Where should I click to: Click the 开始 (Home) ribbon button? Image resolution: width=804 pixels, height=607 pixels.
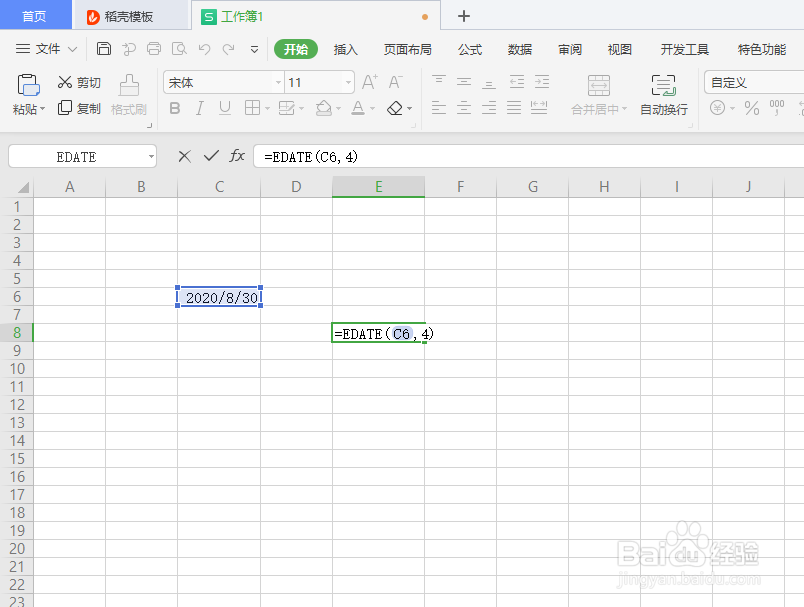click(295, 48)
